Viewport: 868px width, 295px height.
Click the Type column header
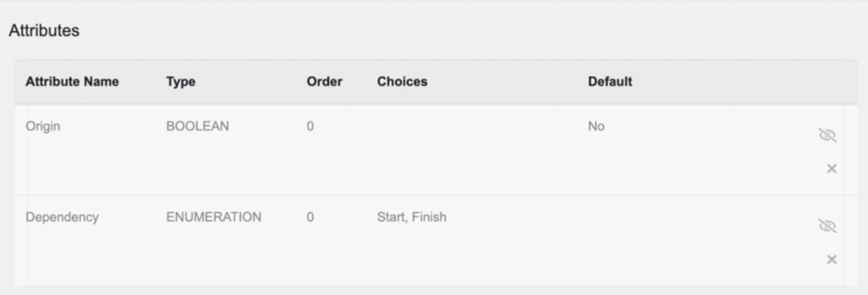(x=181, y=82)
